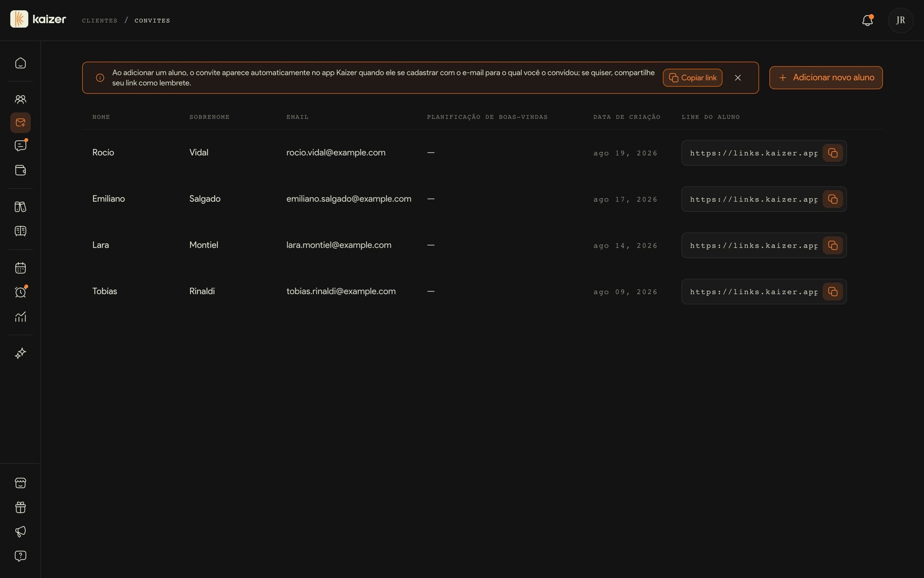
Task: Click the Kaizer logo
Action: coord(38,19)
